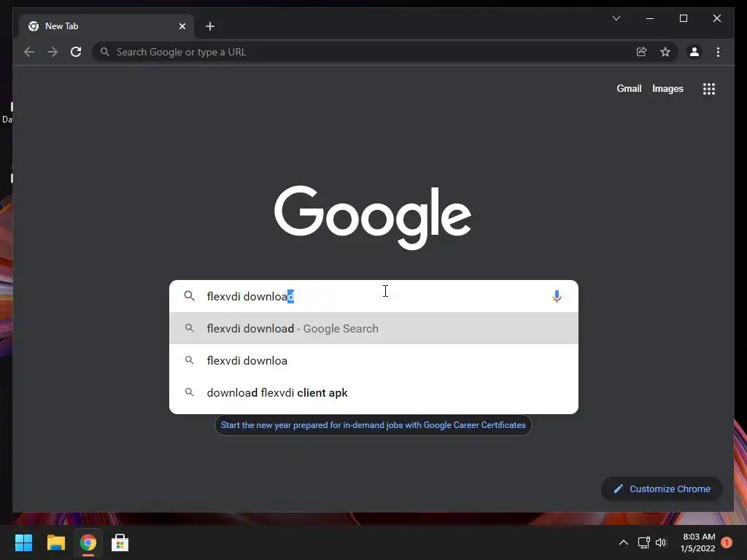Click the forward navigation arrow

pos(53,52)
